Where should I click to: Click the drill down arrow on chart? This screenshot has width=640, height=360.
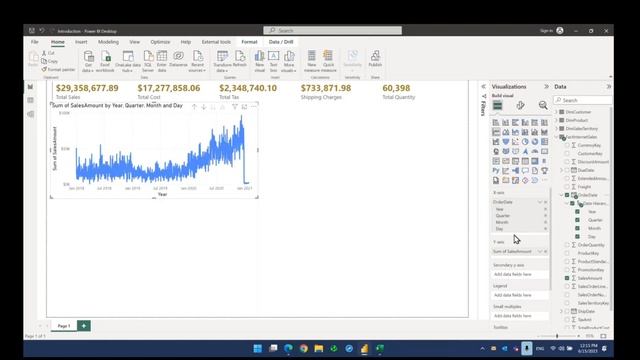[204, 107]
